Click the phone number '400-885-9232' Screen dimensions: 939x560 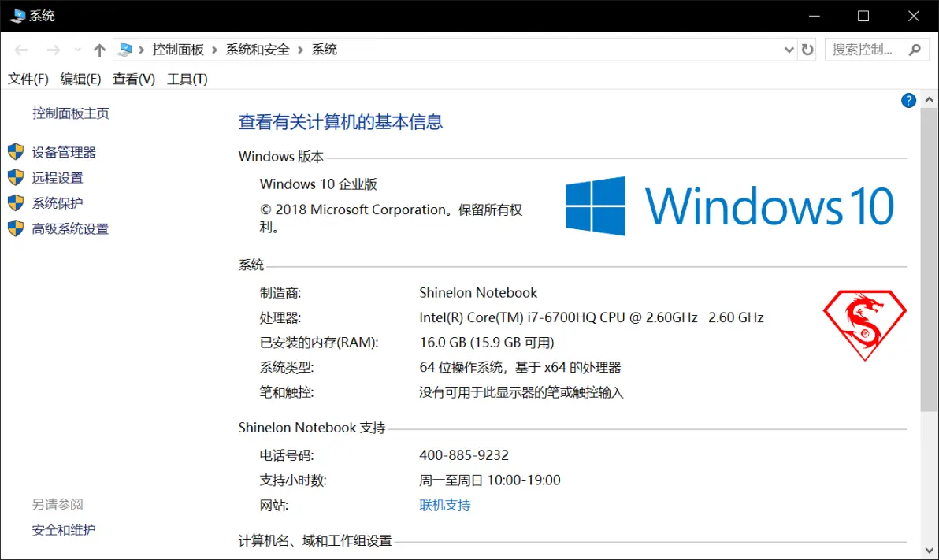pyautogui.click(x=464, y=455)
